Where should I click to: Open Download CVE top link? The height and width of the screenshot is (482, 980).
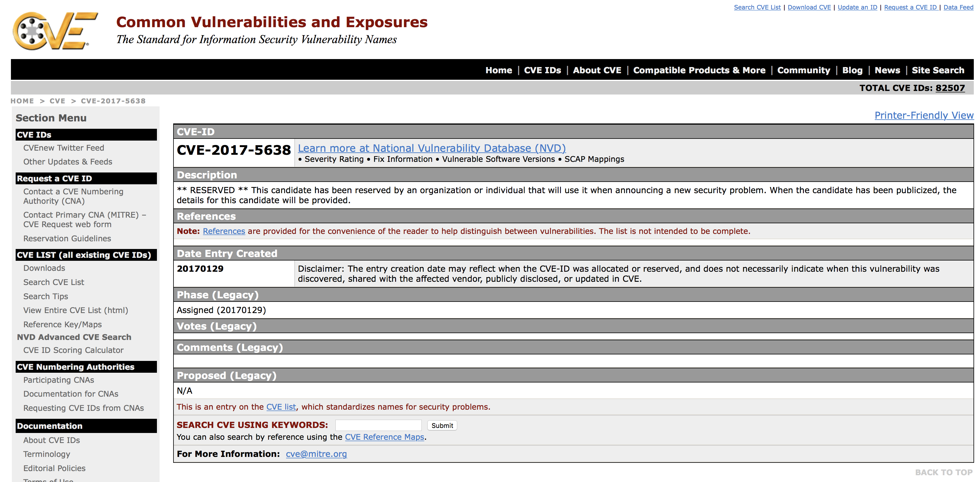809,7
